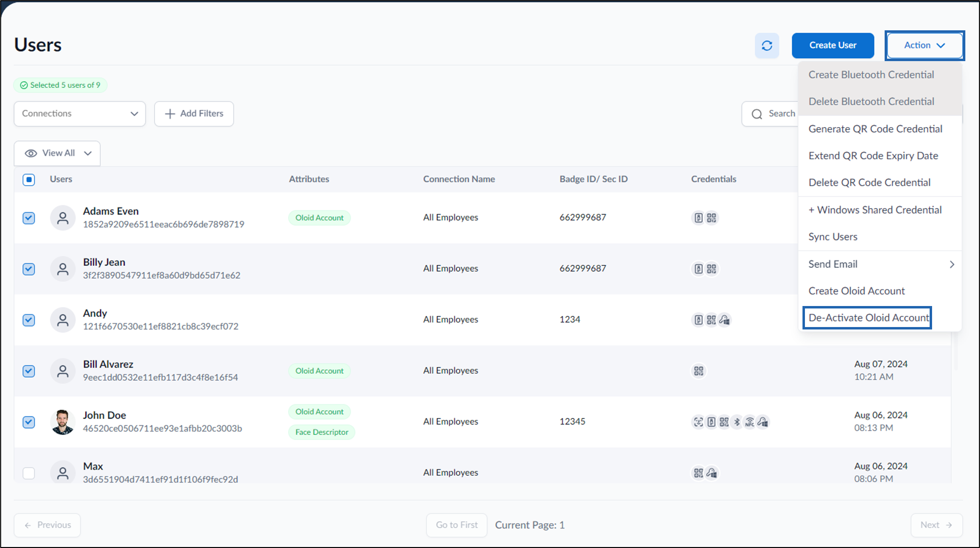Click the badge credential icon for Adams Even
980x548 pixels.
tap(698, 218)
